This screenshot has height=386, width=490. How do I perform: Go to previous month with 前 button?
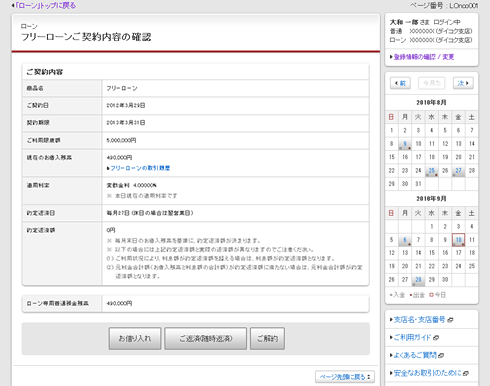pyautogui.click(x=400, y=83)
